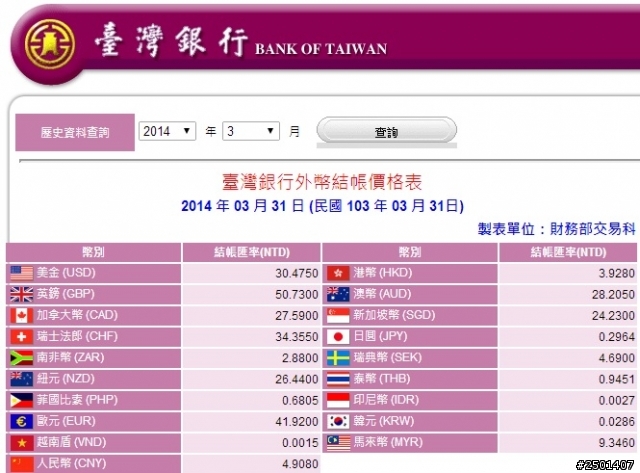Click the GBP British flag icon
Viewport: 640px width, 473px height.
tap(22, 294)
